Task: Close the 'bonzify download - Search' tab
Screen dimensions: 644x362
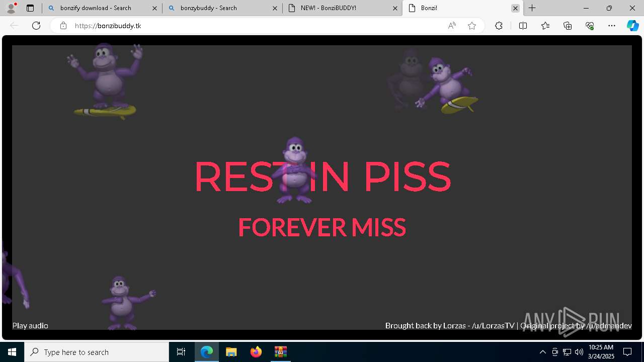Action: point(154,8)
